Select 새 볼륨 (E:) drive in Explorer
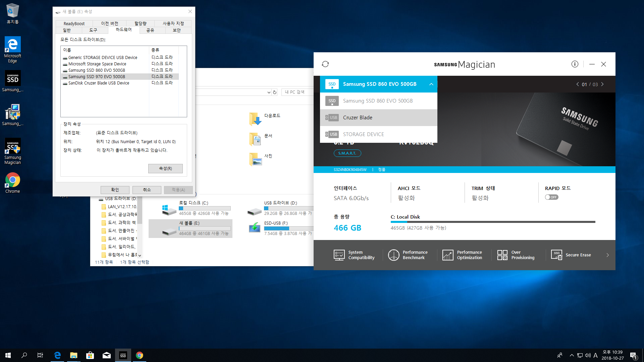Screen dimensions: 644x362 pos(191,229)
